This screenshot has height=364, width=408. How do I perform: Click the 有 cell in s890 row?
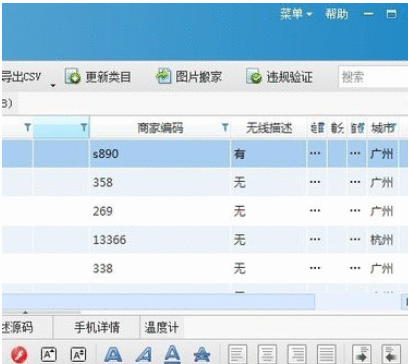tap(268, 154)
